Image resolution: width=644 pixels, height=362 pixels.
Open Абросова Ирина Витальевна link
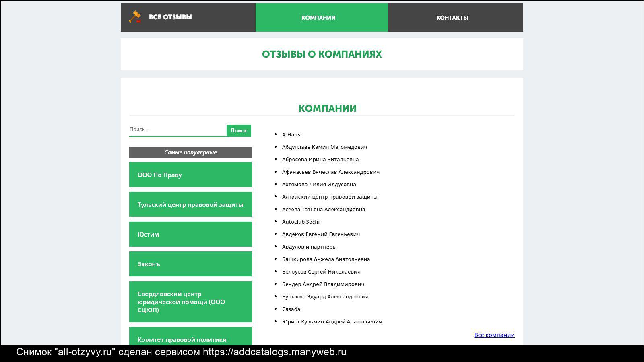click(x=320, y=159)
